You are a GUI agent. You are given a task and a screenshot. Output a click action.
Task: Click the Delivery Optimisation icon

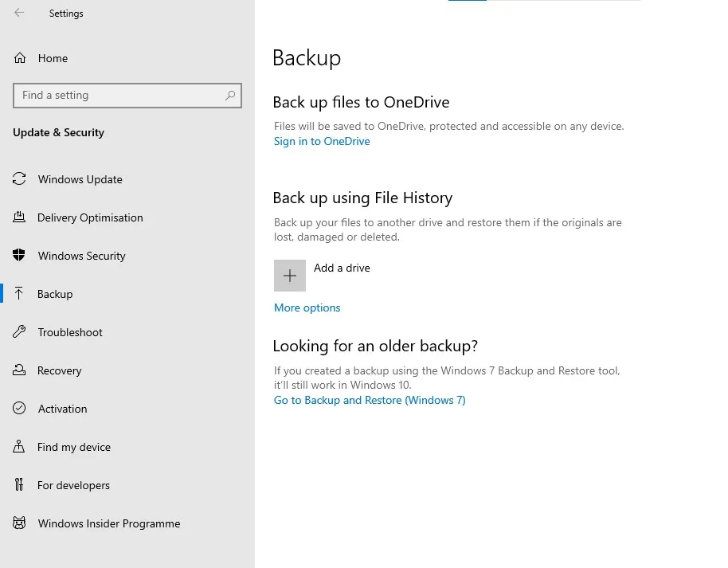[19, 217]
